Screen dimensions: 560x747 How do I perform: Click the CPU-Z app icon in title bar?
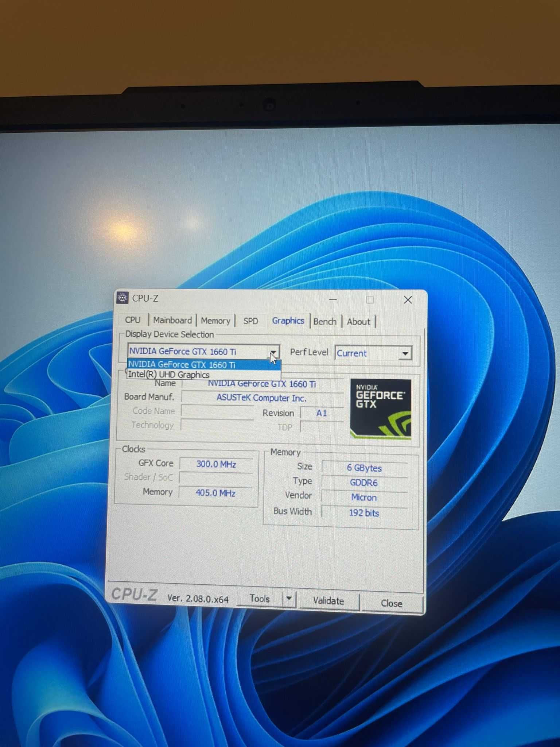pyautogui.click(x=122, y=298)
